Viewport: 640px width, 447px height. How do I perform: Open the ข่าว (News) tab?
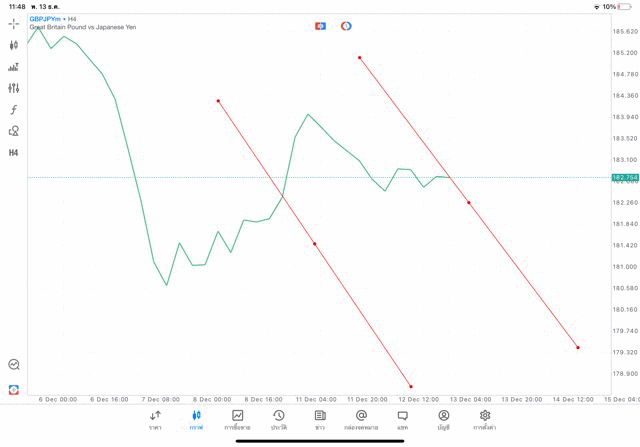320,419
